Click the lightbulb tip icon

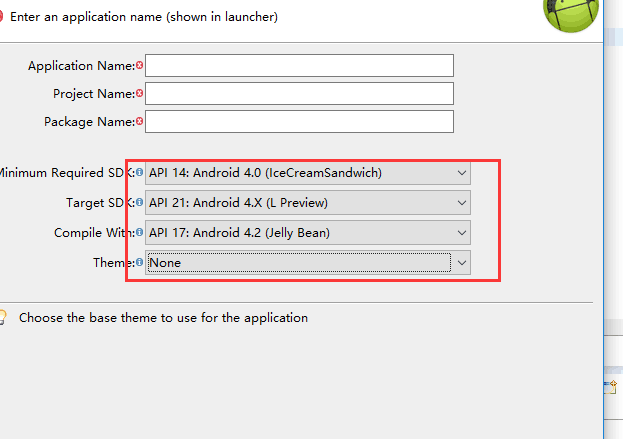point(2,317)
